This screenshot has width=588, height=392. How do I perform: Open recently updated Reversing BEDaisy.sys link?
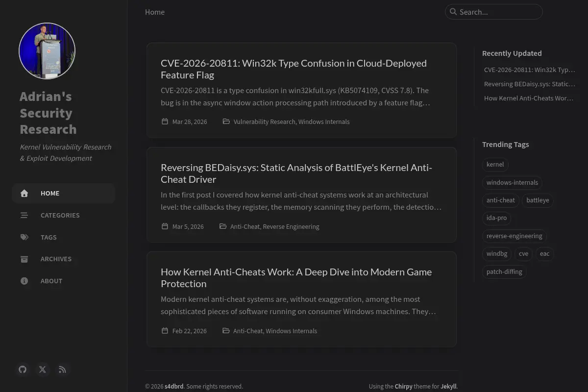pyautogui.click(x=529, y=84)
